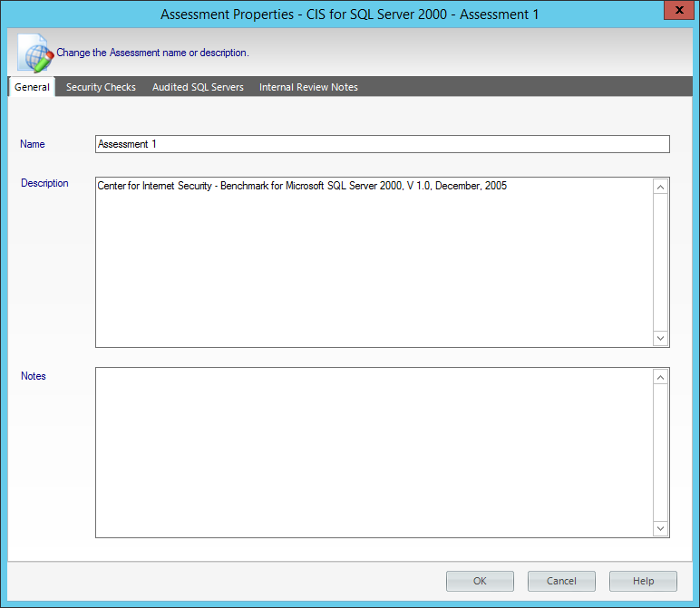Switch to the General tab

pyautogui.click(x=32, y=87)
